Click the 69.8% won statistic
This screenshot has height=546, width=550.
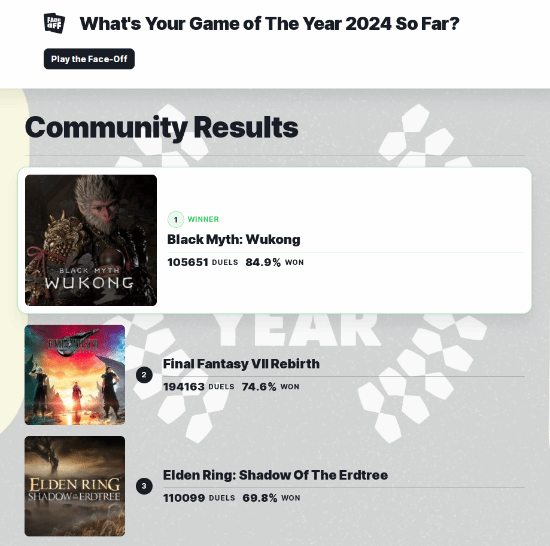260,498
